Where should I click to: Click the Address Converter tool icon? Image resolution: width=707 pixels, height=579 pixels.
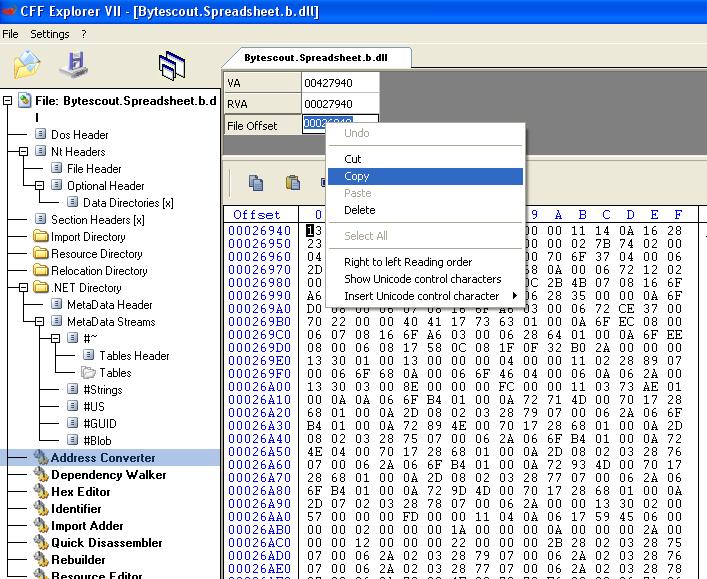tap(41, 457)
